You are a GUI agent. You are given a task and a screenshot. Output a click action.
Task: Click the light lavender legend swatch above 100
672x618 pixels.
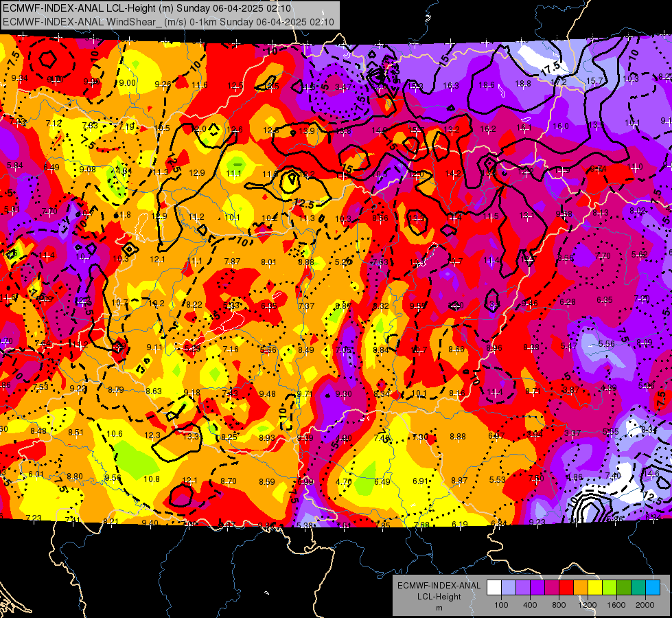coord(509,588)
